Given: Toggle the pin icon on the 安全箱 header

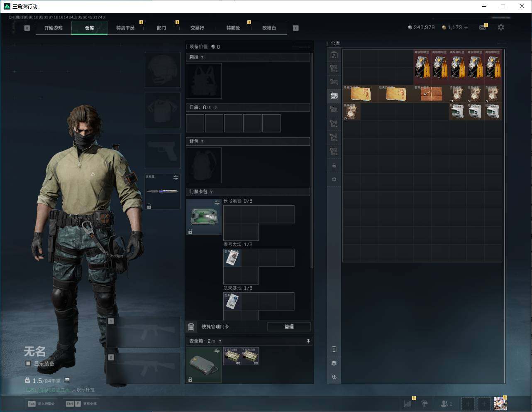Looking at the screenshot, I should coord(308,341).
